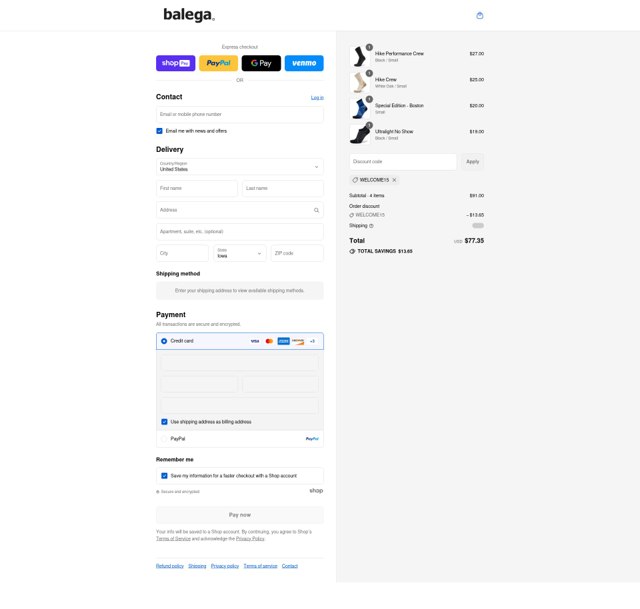
Task: Click the card number field in Credit card
Action: 240,363
